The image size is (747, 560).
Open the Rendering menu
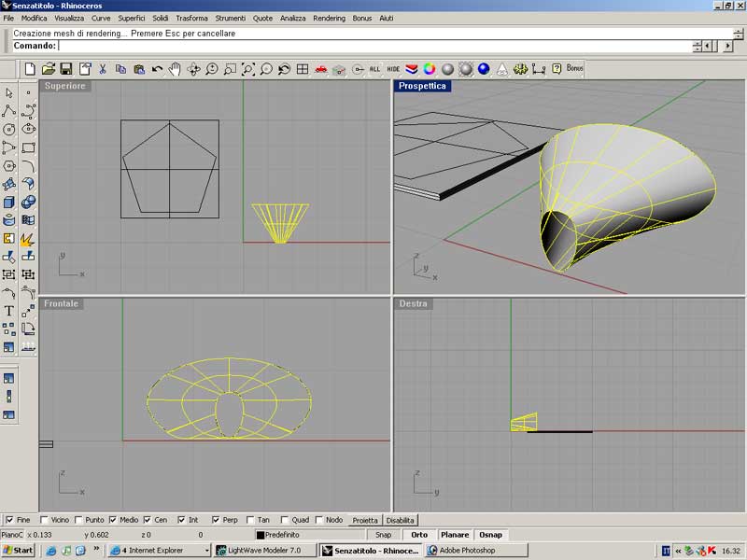(x=329, y=18)
